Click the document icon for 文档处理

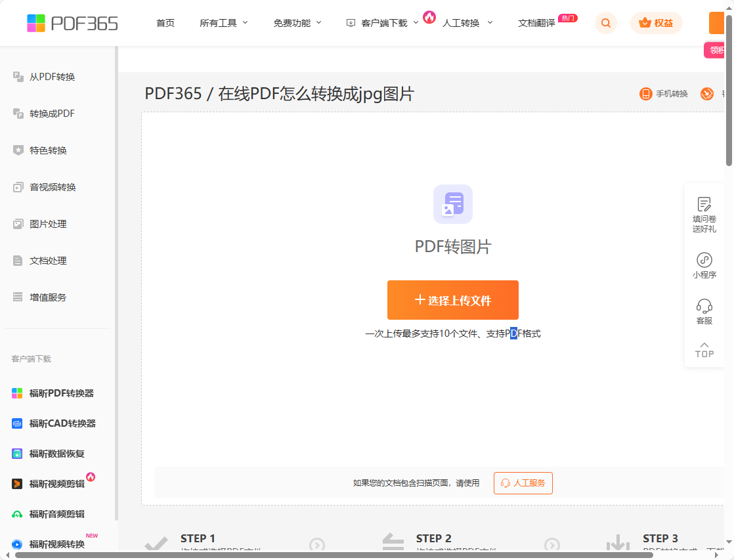18,261
